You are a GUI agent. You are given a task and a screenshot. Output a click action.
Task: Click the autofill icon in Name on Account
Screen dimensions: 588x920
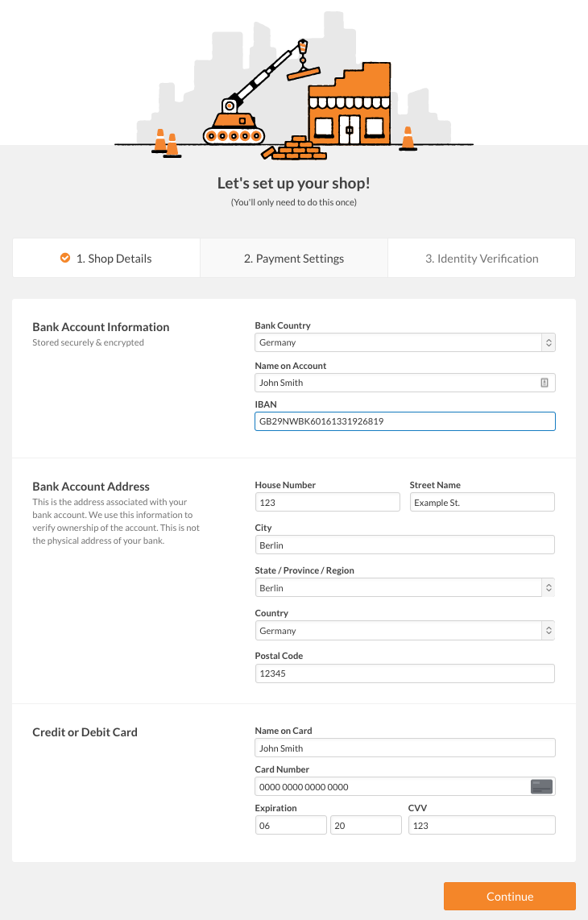tap(545, 383)
